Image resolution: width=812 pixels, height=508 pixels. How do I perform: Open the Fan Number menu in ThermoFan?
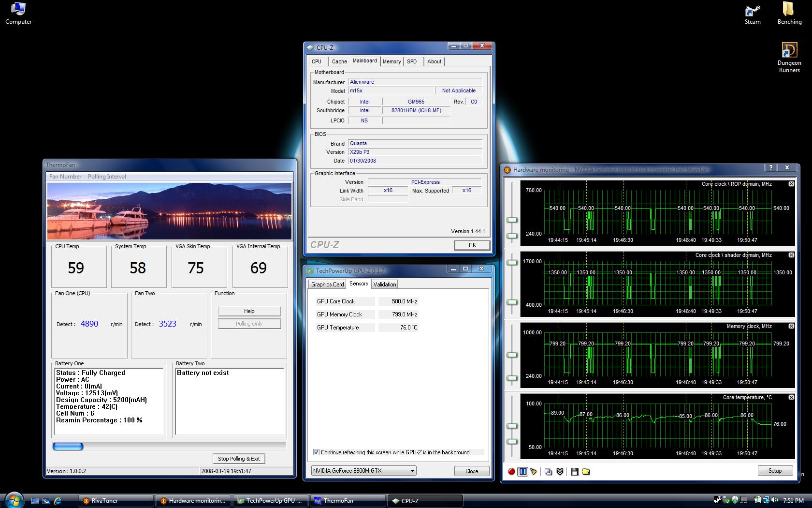[x=65, y=177]
